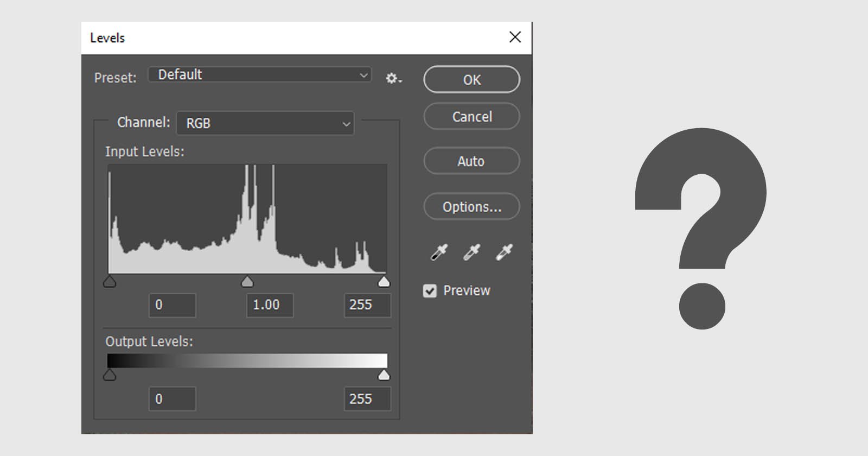The image size is (868, 456).
Task: Close the Levels dialog
Action: pyautogui.click(x=515, y=37)
